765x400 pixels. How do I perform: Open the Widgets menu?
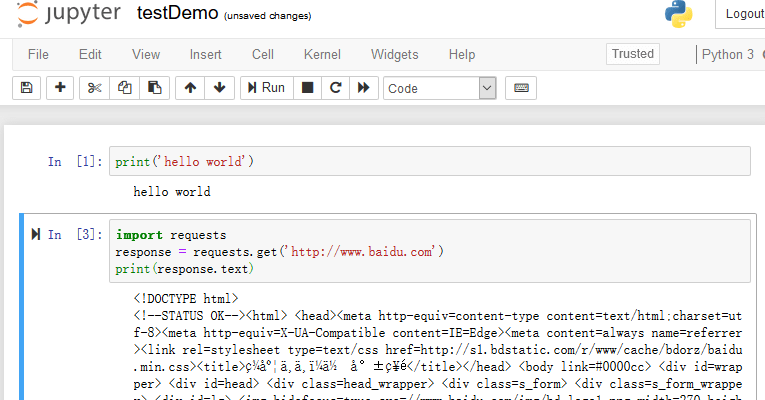[x=395, y=55]
